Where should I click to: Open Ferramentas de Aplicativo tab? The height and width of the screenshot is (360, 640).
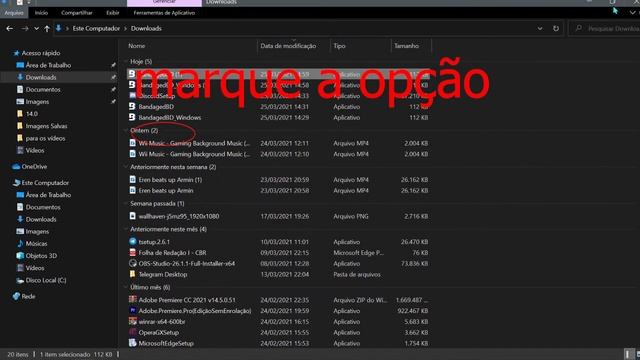coord(164,13)
